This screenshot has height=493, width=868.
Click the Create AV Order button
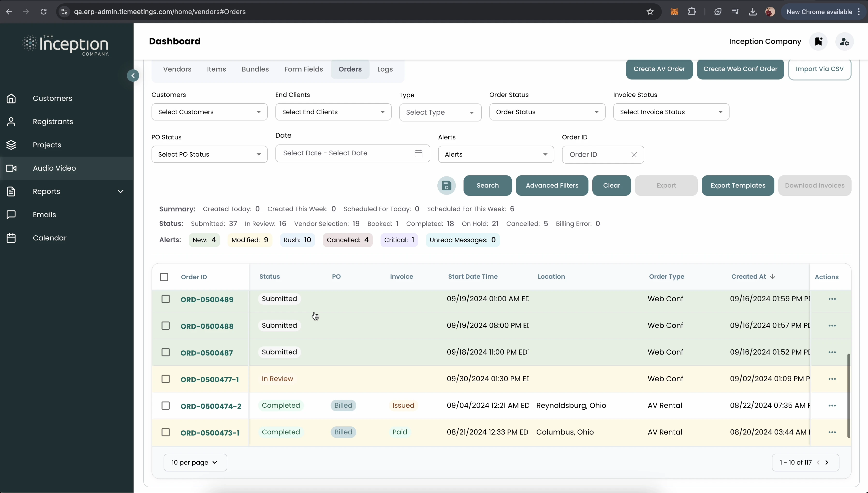(659, 69)
